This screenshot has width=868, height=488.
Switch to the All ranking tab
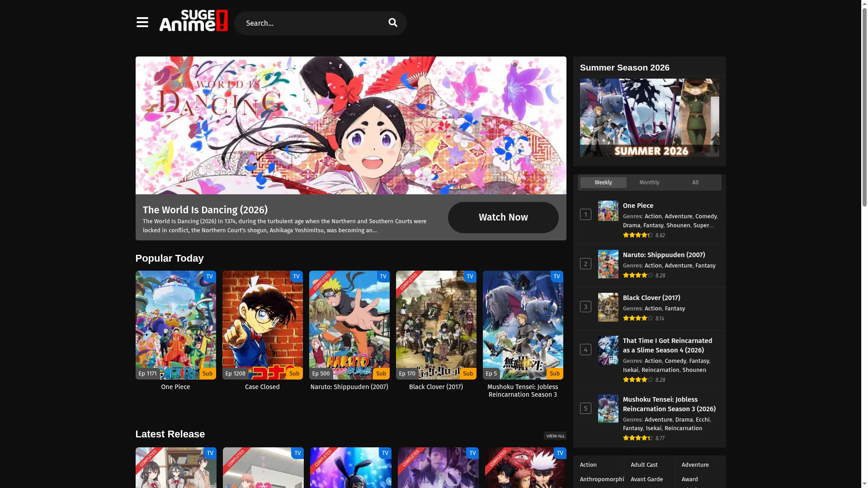coord(695,182)
